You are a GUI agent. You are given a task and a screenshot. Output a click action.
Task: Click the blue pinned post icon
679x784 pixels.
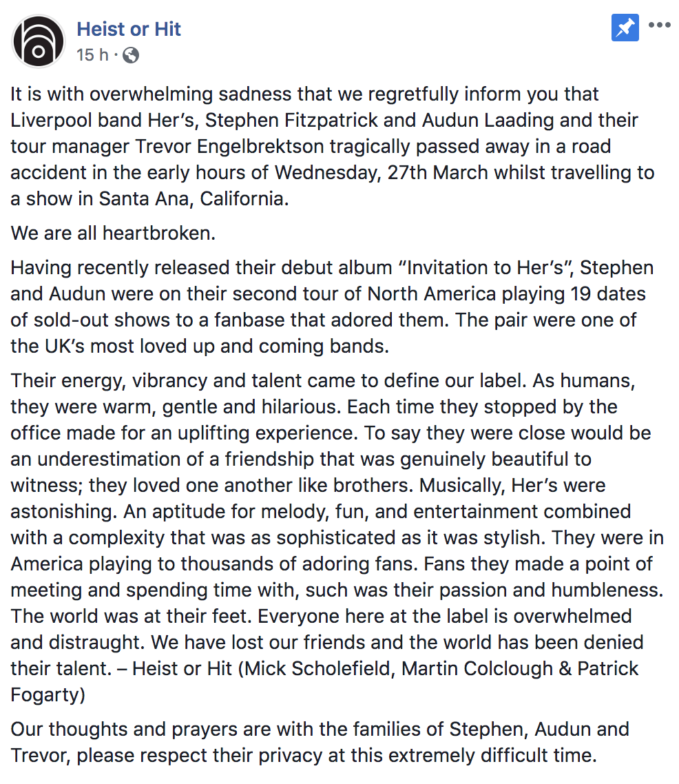pyautogui.click(x=625, y=28)
